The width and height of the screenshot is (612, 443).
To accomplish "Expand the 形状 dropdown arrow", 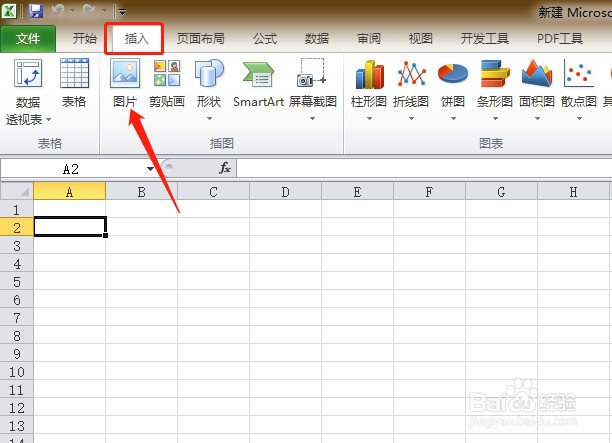I will click(209, 118).
